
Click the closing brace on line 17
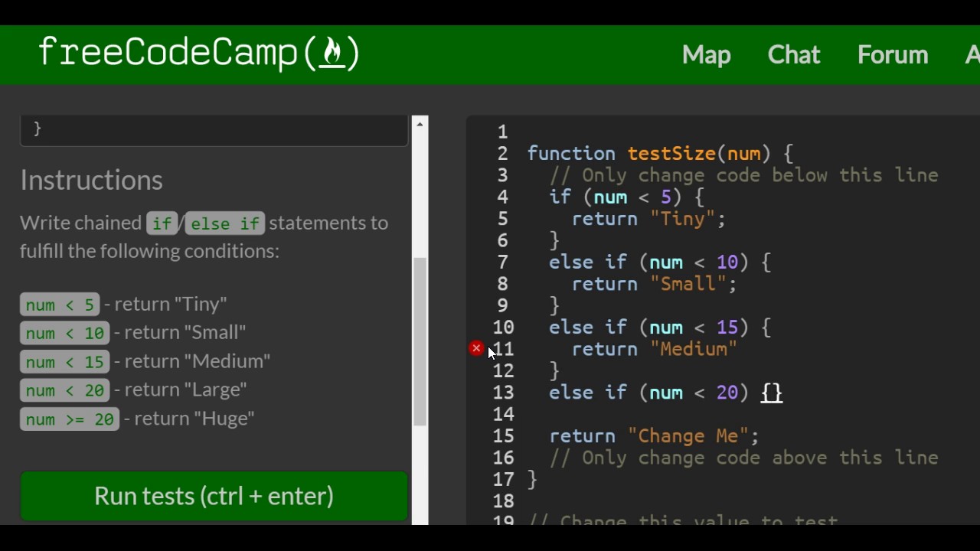(532, 480)
